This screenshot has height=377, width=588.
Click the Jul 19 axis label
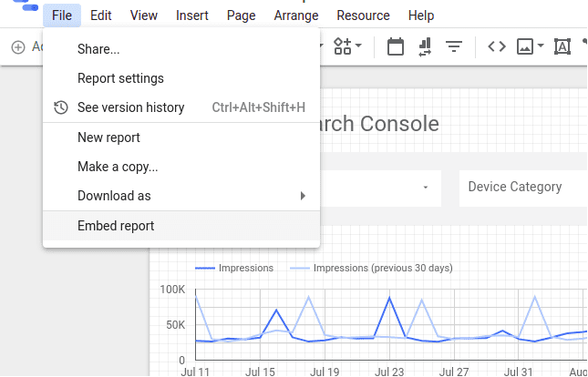click(x=325, y=372)
